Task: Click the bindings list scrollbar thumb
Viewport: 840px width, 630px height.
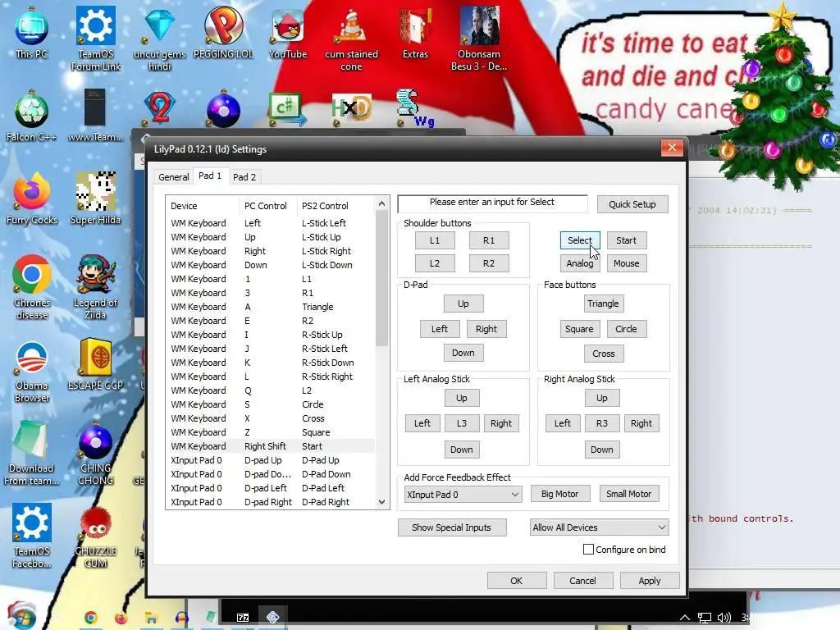Action: click(x=381, y=279)
